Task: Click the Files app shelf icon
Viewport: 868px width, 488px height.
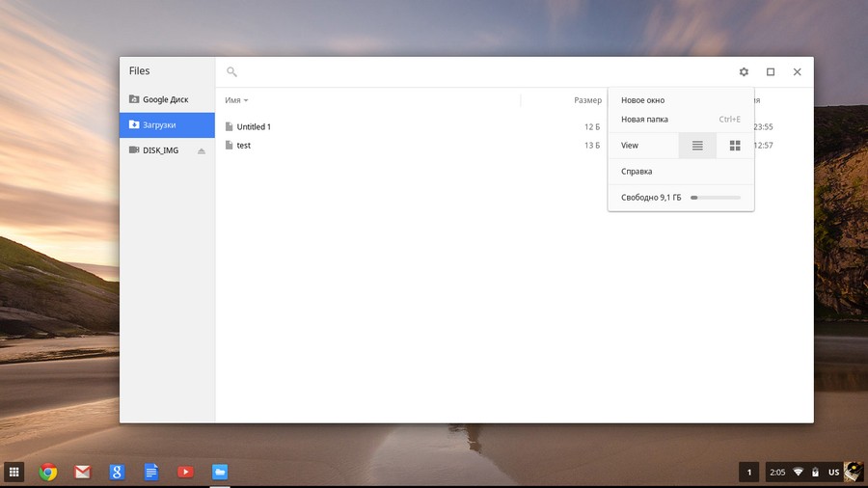Action: (220, 472)
